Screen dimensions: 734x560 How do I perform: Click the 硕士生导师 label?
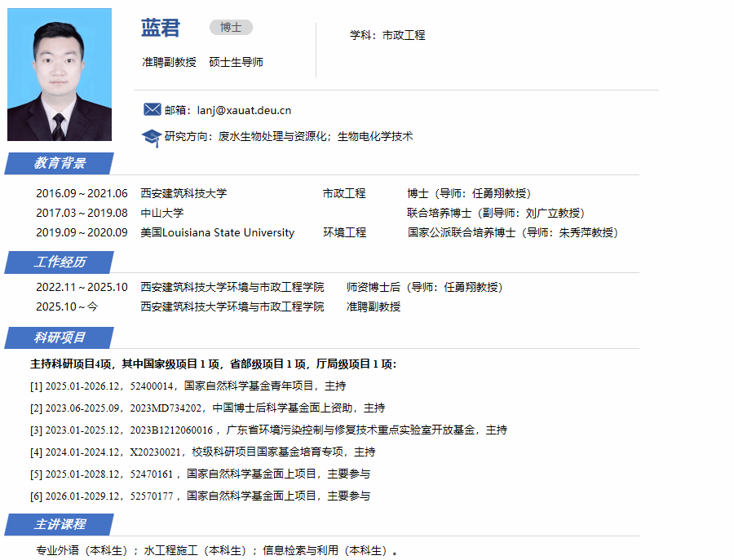(x=236, y=62)
